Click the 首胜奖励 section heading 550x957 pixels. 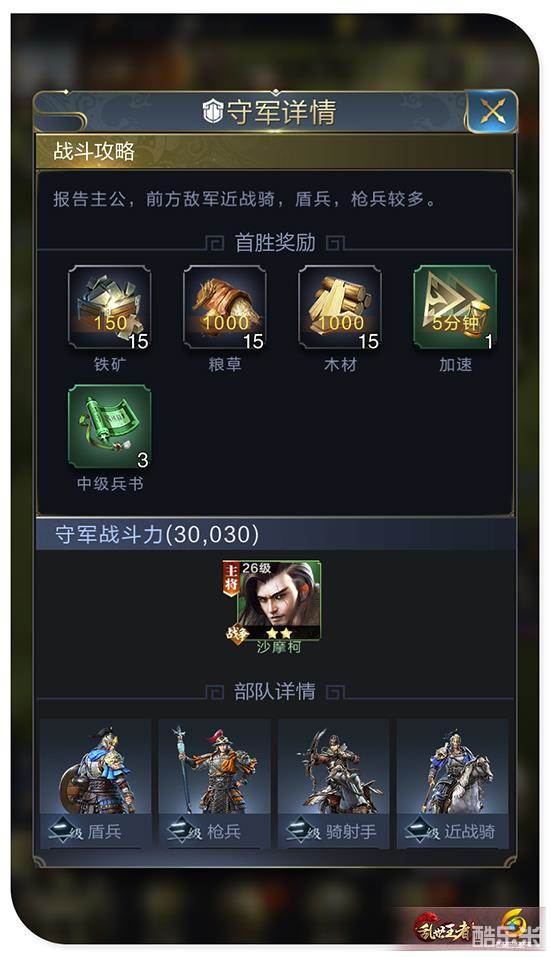pos(275,242)
